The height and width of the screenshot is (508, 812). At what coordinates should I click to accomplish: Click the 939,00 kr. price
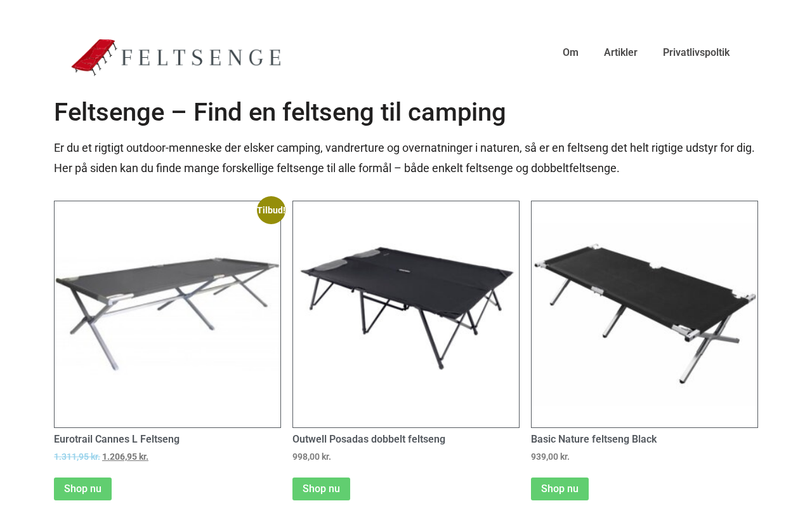(550, 457)
